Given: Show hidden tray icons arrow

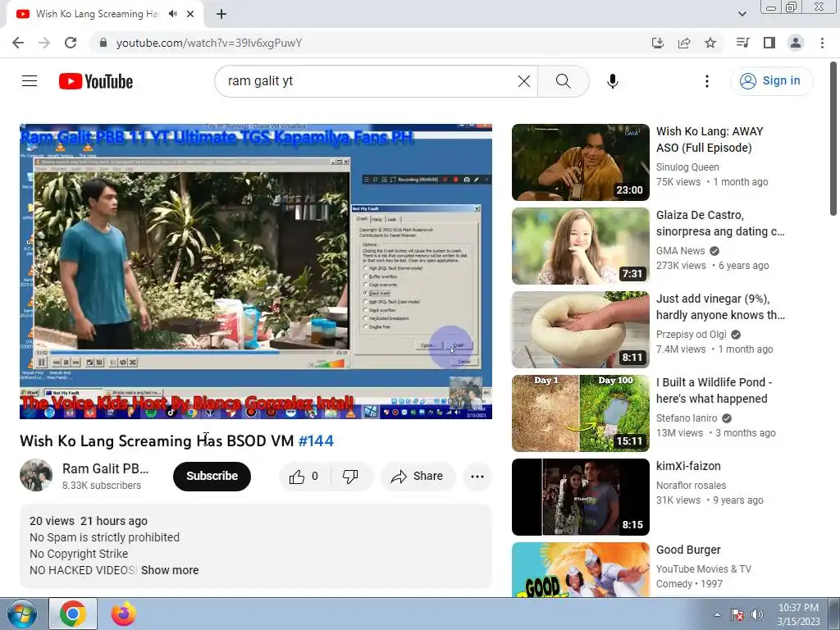Looking at the screenshot, I should coord(717,614).
